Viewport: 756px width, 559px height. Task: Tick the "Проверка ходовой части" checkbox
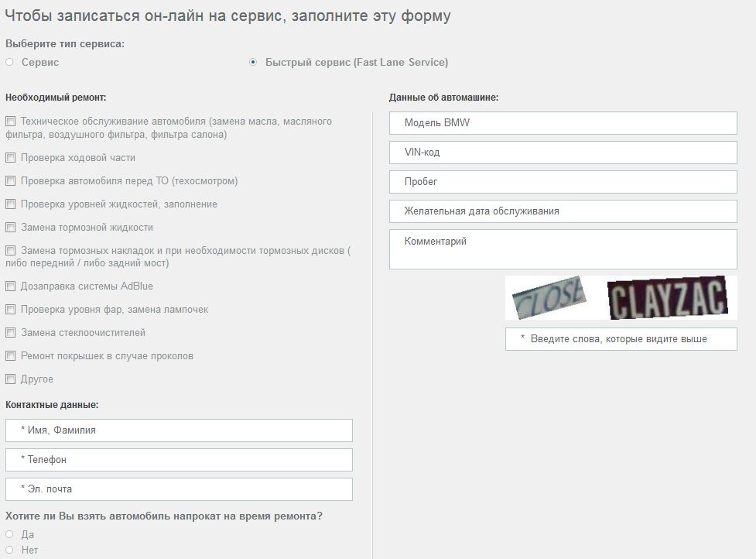tap(10, 158)
